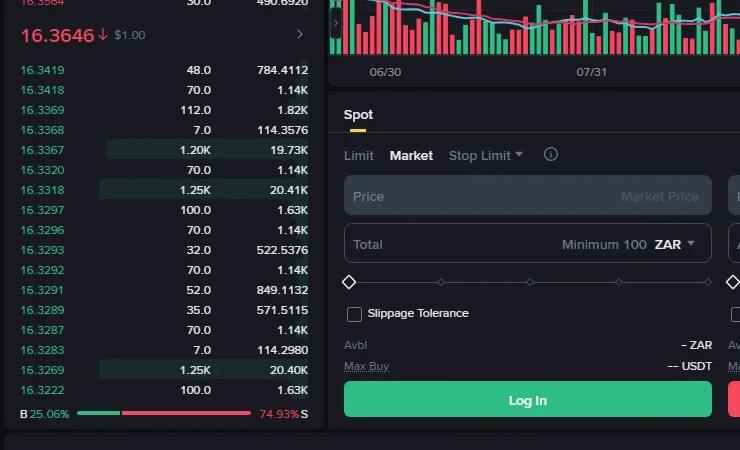Select the Market order tab

coord(411,156)
